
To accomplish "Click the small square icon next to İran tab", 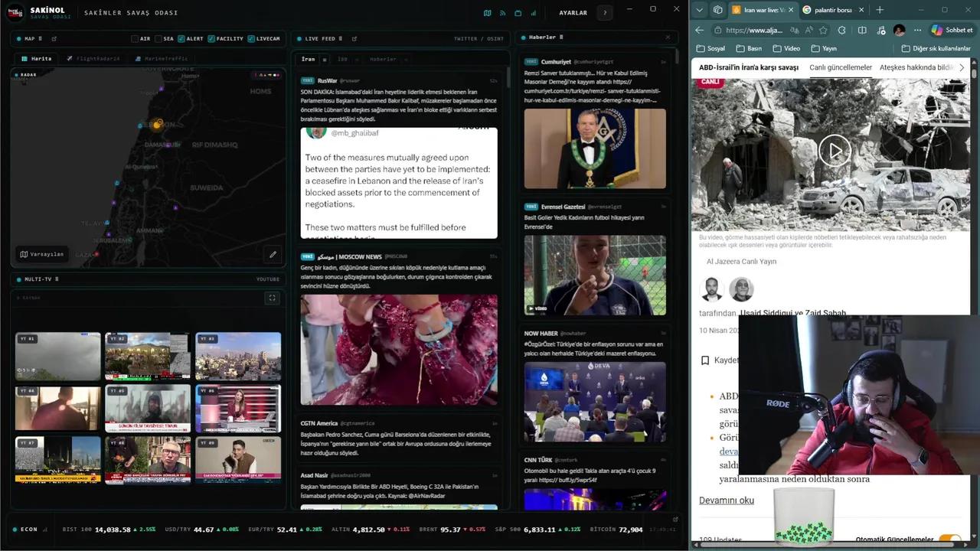I will click(x=325, y=59).
